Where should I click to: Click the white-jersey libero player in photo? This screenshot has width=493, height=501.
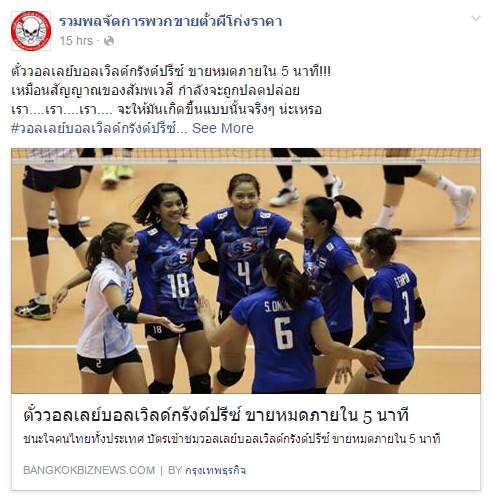[108, 307]
